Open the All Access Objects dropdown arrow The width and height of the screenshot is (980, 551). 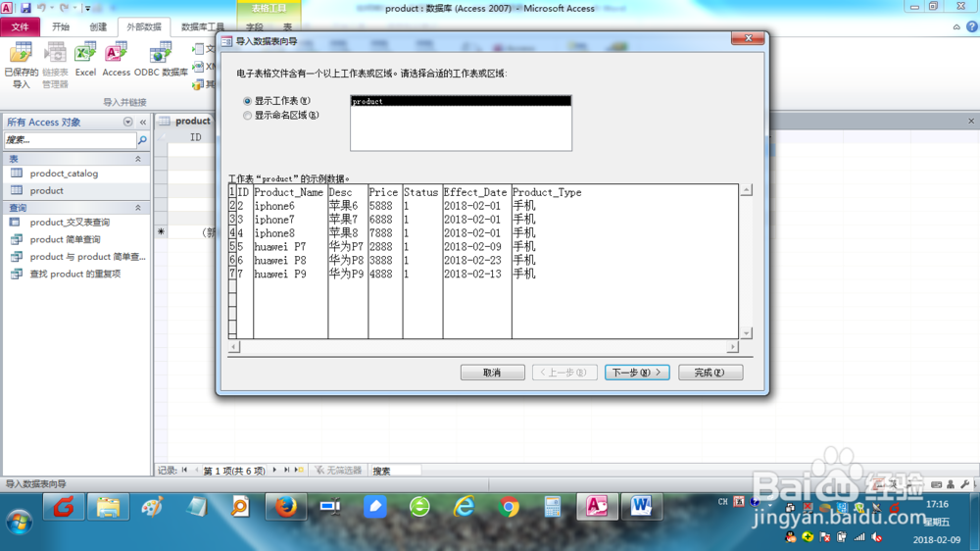(127, 122)
